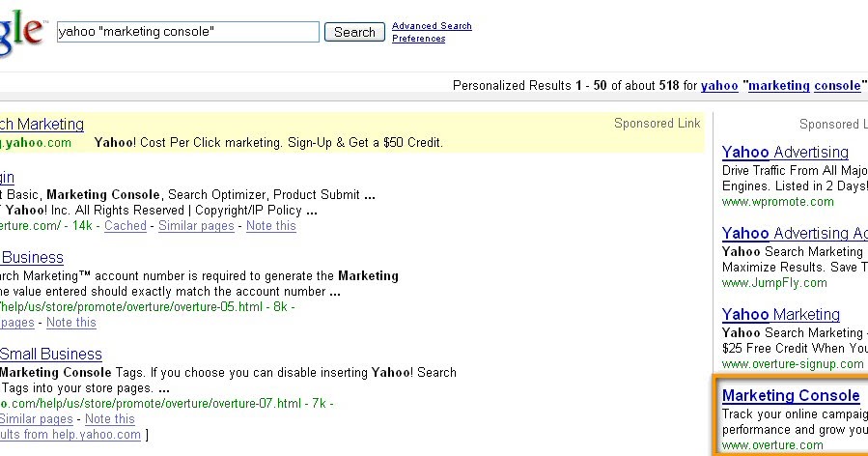The height and width of the screenshot is (456, 868).
Task: Click the 'console' link in results summary
Action: [837, 85]
